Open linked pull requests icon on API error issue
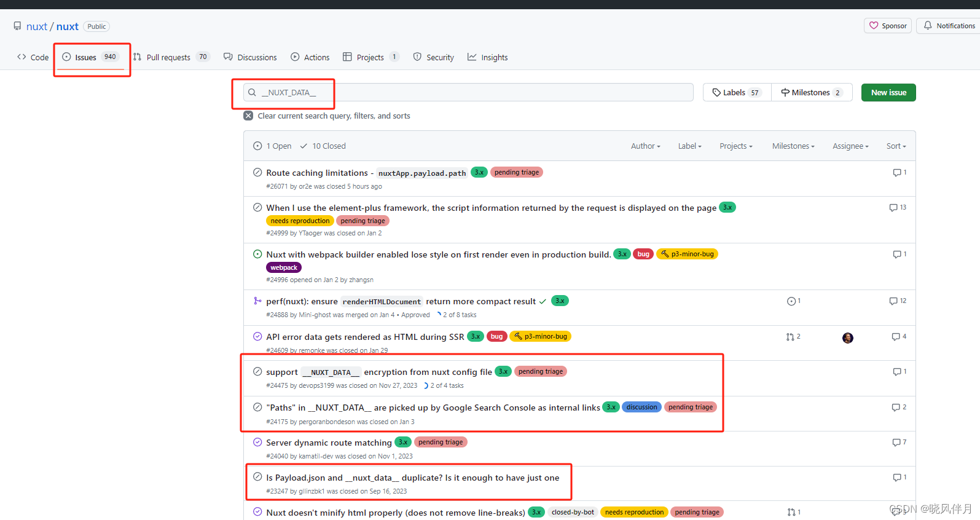Screen dimensions: 980x520 click(793, 337)
